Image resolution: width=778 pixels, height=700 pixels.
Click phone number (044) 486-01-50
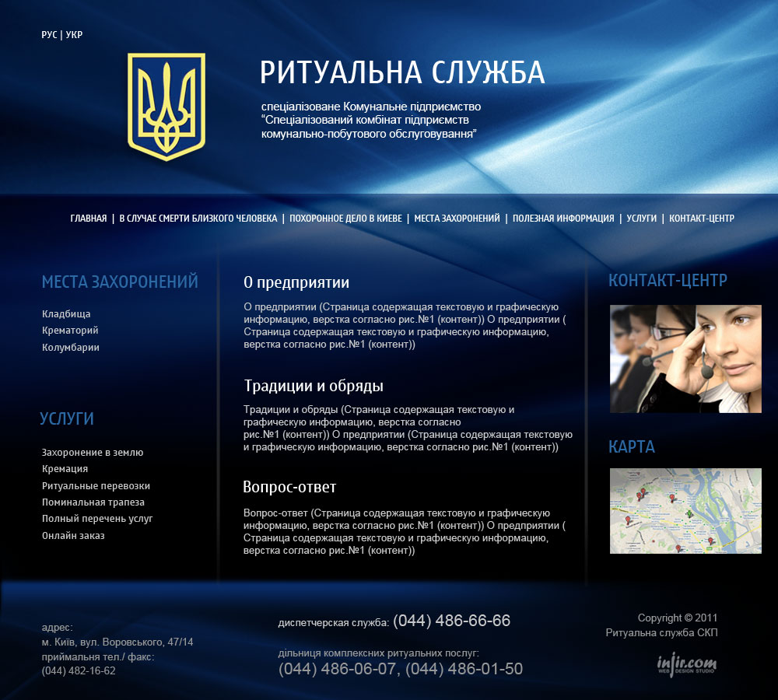[x=464, y=669]
